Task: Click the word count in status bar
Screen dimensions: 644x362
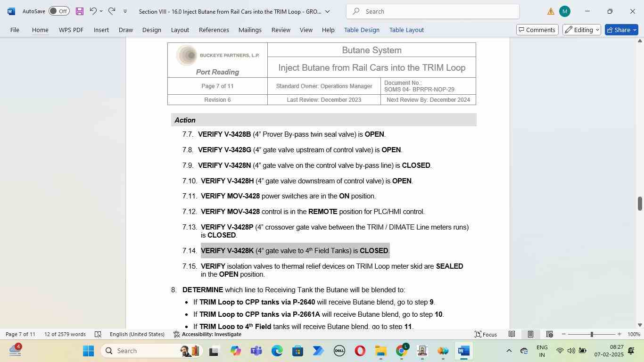Action: tap(65, 334)
